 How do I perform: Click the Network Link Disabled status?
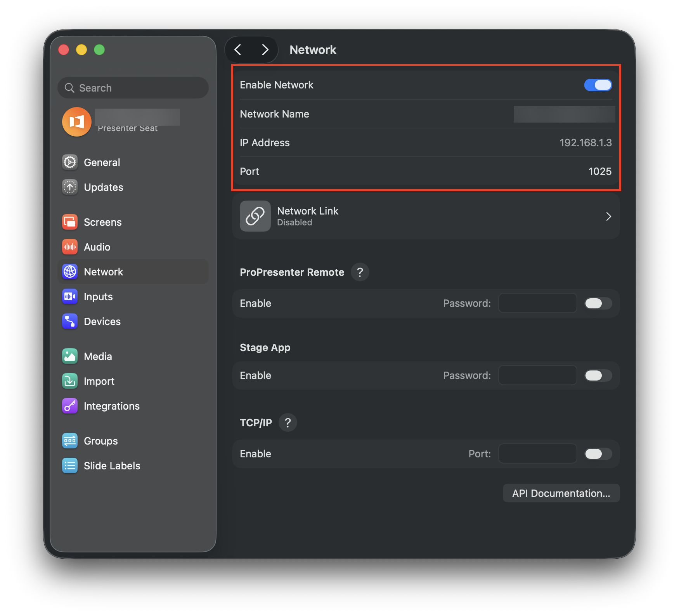[294, 222]
